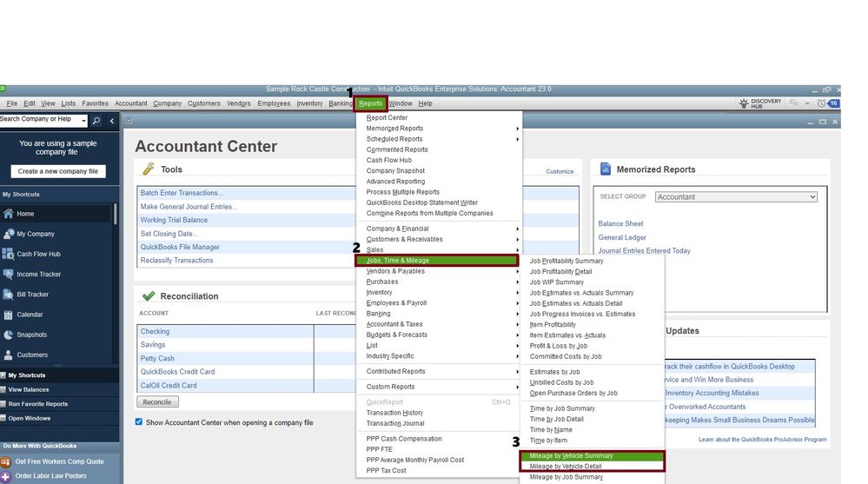The width and height of the screenshot is (868, 484).
Task: Open Home shortcut icon in sidebar
Action: (x=8, y=214)
